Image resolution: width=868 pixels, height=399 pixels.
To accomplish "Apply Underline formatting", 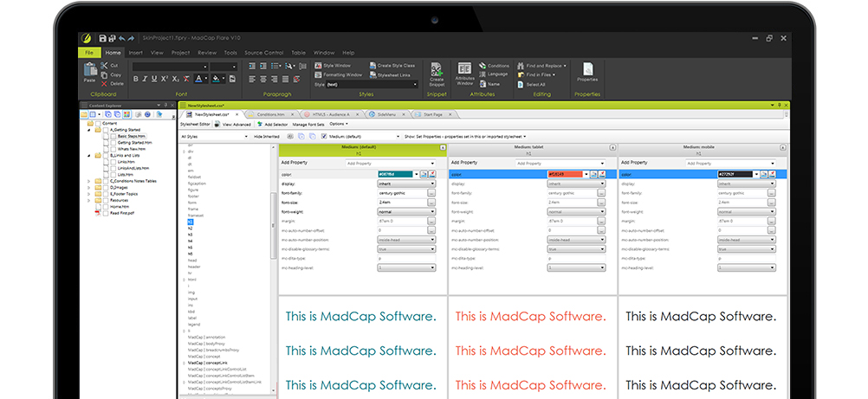I will click(154, 79).
